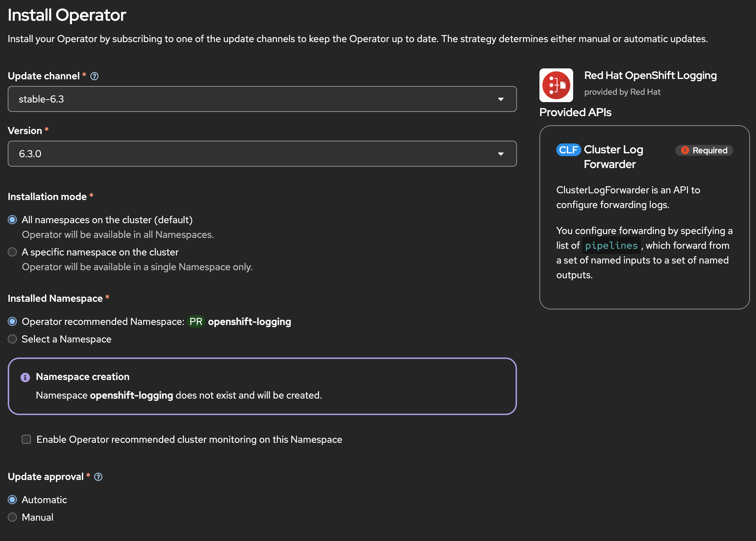Choose Select a Namespace radio option
756x541 pixels.
pos(12,339)
